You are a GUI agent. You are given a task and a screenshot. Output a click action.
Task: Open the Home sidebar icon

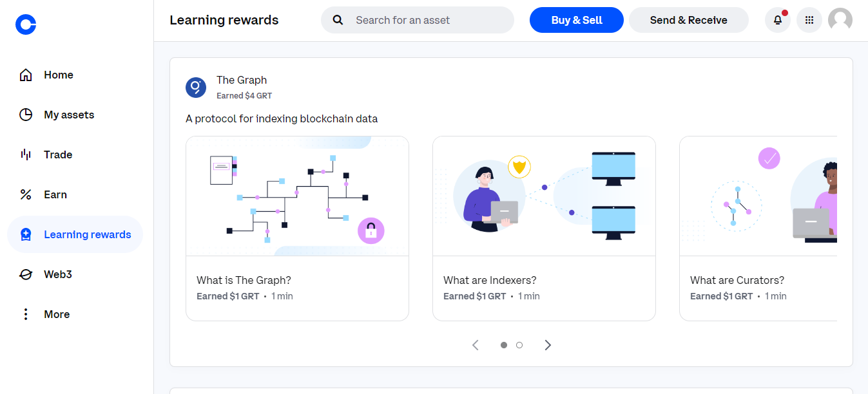(x=26, y=75)
